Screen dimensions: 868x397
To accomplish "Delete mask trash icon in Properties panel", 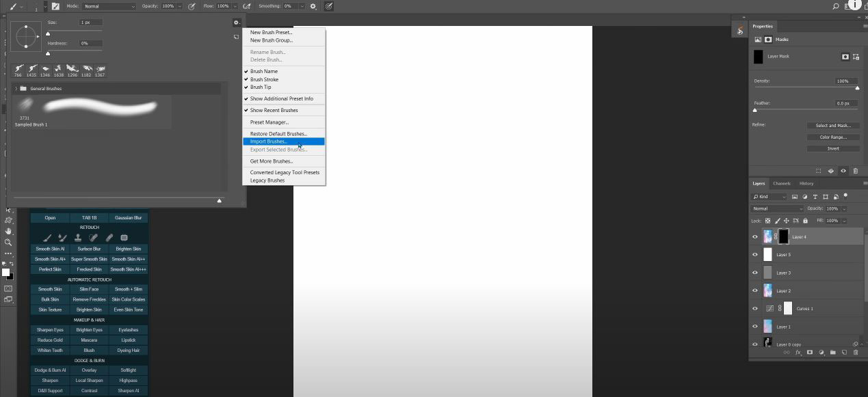I will pos(856,171).
